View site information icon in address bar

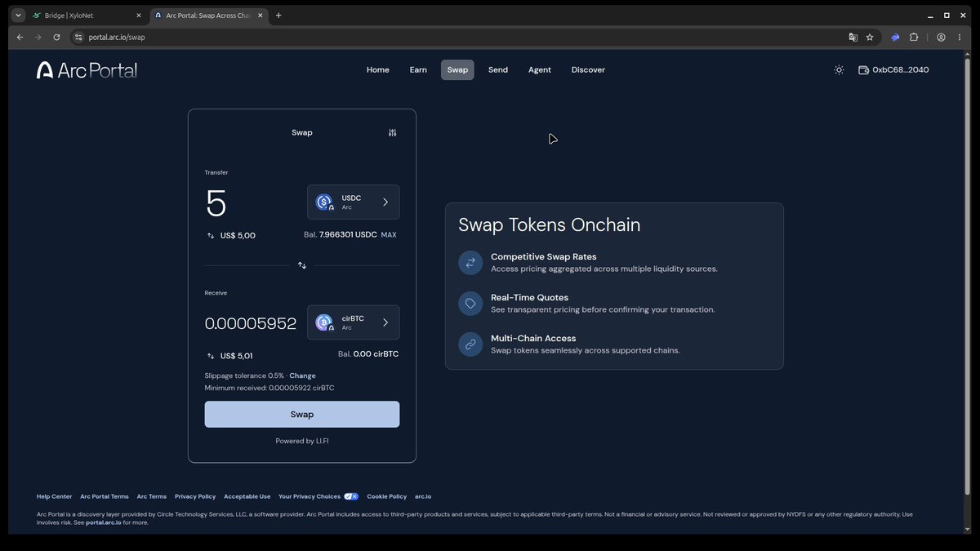pos(78,37)
